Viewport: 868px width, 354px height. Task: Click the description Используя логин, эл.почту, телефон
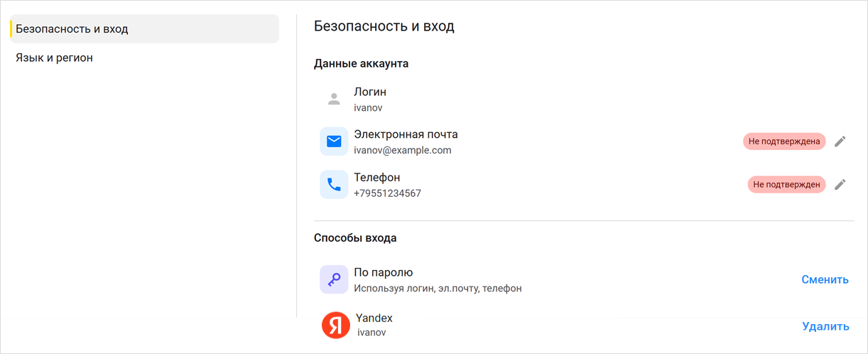(x=438, y=289)
